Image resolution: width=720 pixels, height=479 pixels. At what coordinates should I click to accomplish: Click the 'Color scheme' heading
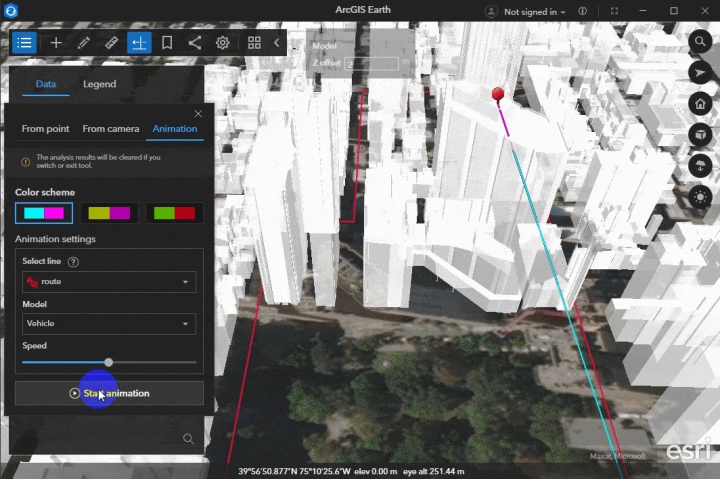(45, 192)
